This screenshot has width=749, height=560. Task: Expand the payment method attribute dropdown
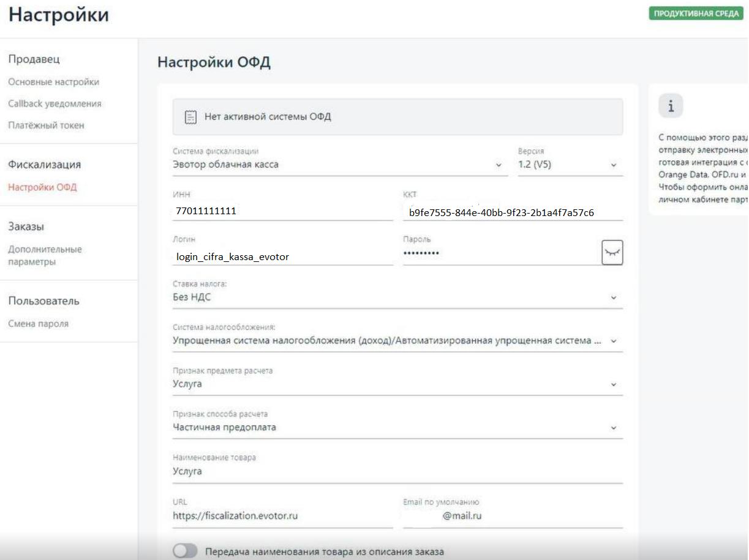coord(397,428)
